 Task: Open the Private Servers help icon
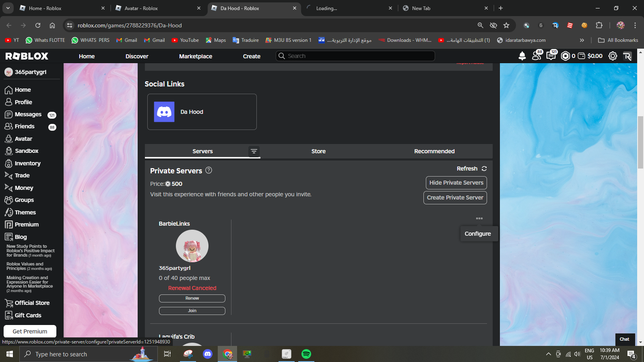click(x=208, y=170)
